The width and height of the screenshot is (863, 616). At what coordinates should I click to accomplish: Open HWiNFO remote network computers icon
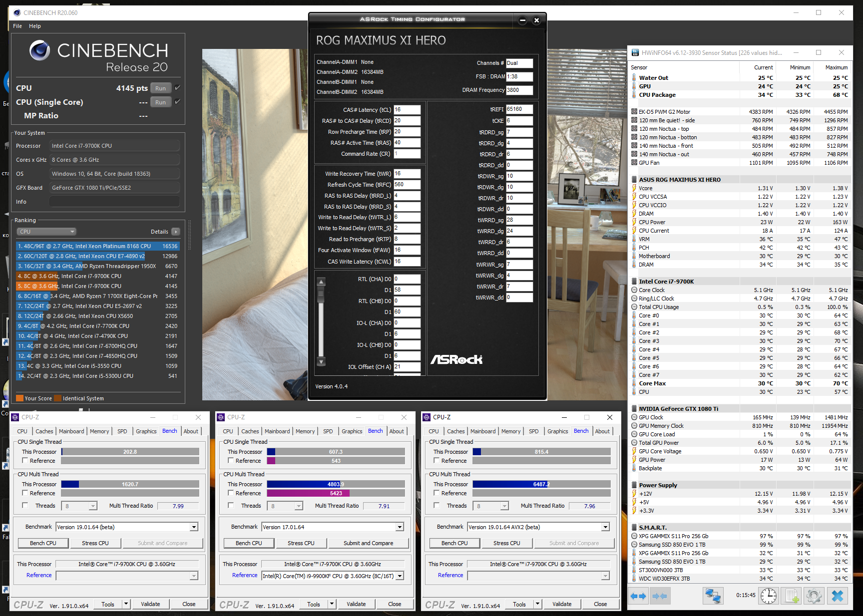712,596
